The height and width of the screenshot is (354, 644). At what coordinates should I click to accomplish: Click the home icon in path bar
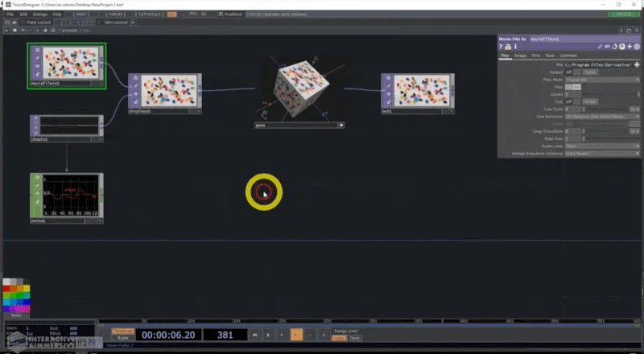[x=53, y=31]
